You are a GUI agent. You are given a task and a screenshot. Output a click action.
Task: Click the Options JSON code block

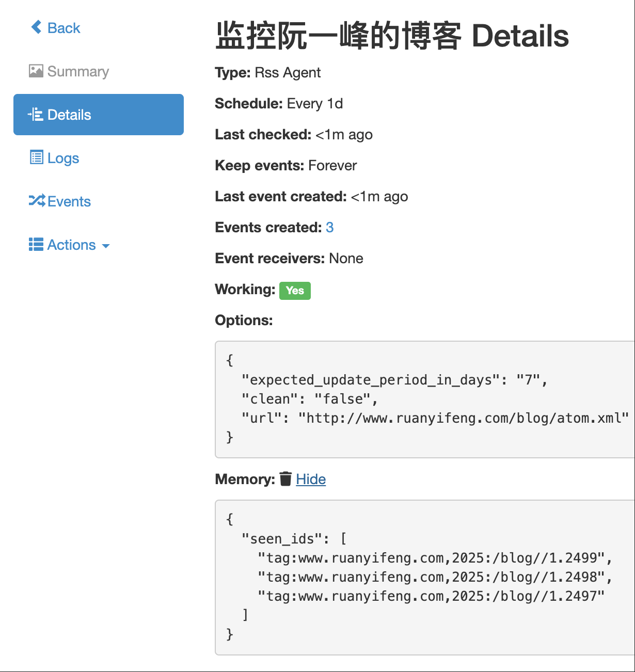coord(425,399)
